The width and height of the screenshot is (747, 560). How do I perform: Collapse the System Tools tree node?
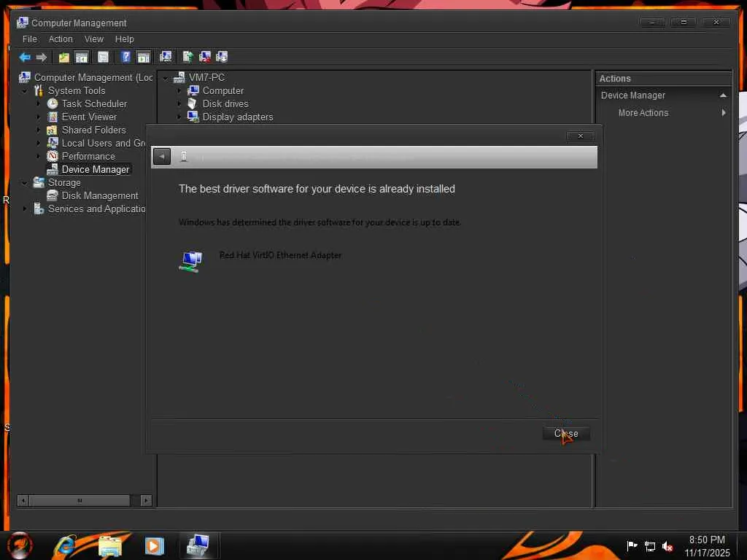[25, 91]
